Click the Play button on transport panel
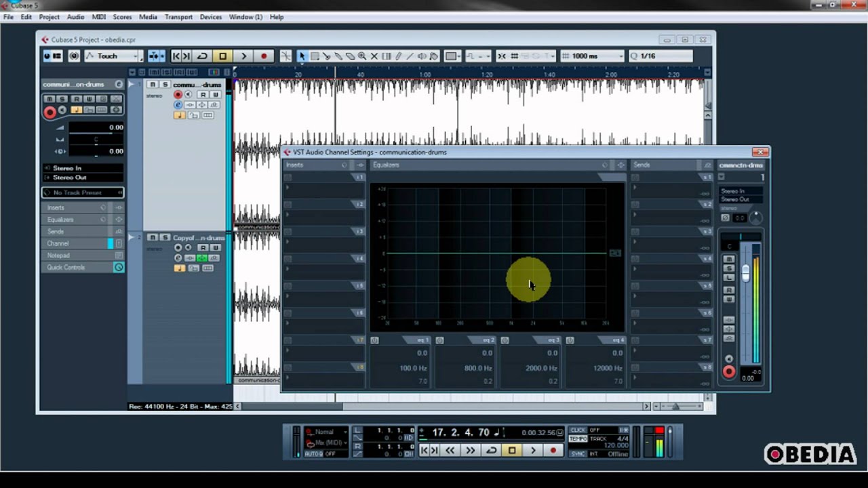The width and height of the screenshot is (868, 488). [533, 450]
